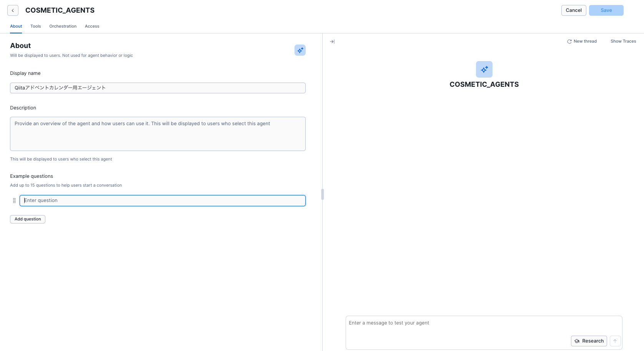Open the Orchestration tab
This screenshot has height=351, width=644.
(x=63, y=26)
